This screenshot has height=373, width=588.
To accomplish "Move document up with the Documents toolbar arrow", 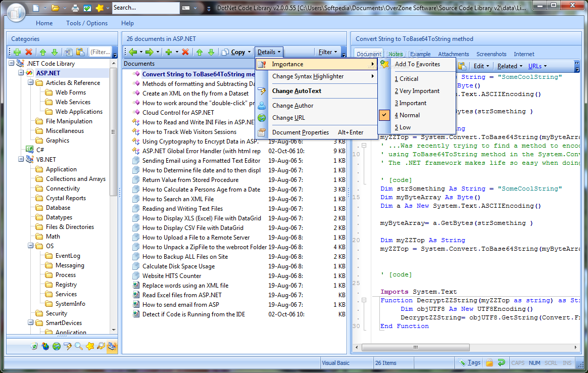I will point(200,52).
